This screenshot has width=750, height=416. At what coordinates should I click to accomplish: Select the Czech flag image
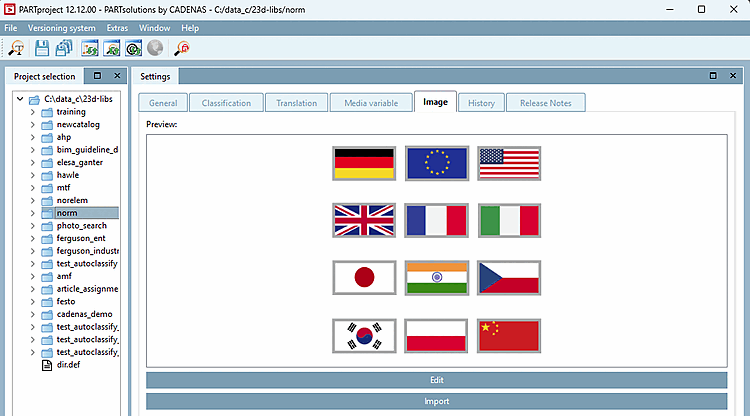[x=509, y=277]
